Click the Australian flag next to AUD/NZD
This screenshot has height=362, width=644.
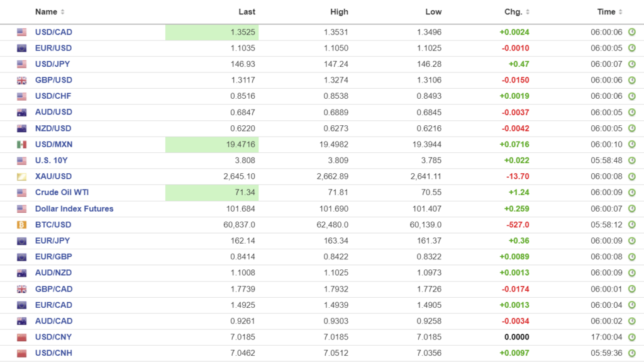click(x=22, y=273)
